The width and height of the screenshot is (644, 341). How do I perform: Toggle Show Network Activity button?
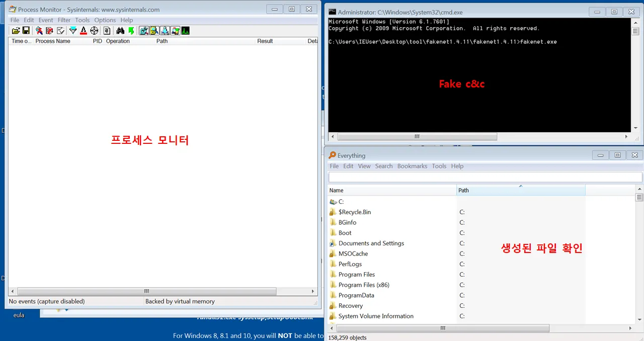pos(165,31)
